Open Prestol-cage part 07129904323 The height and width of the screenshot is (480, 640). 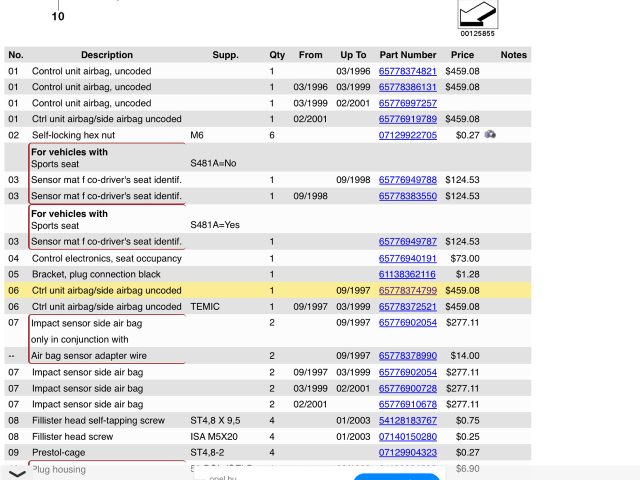coord(407,453)
